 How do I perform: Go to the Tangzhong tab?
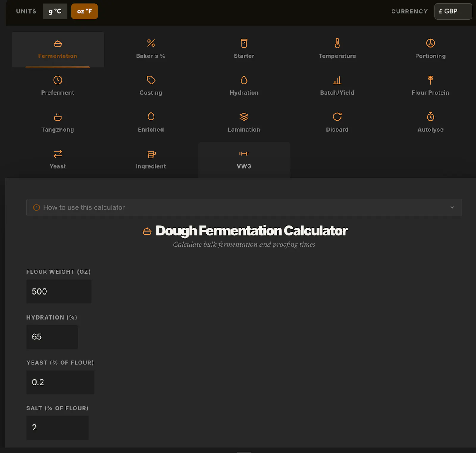58,123
